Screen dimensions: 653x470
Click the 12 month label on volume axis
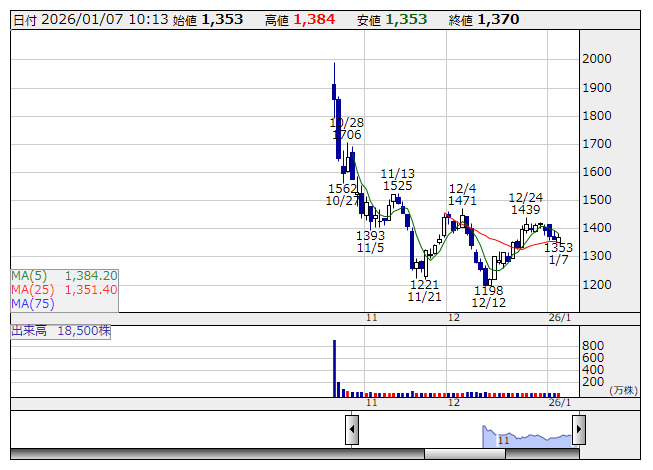[454, 403]
